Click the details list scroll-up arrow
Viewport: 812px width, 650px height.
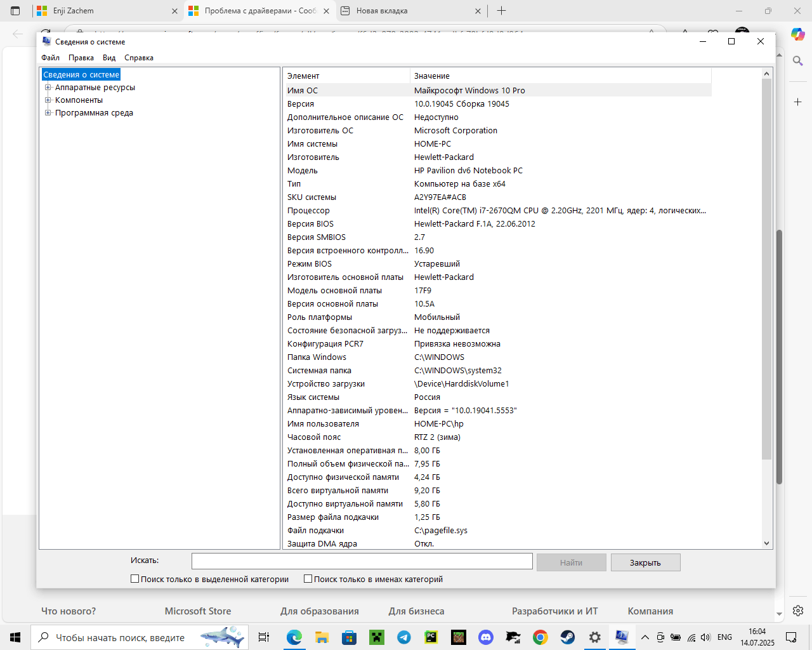(766, 74)
